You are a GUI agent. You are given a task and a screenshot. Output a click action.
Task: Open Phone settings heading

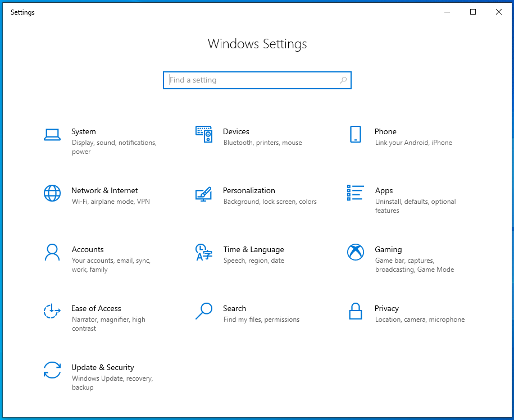385,132
